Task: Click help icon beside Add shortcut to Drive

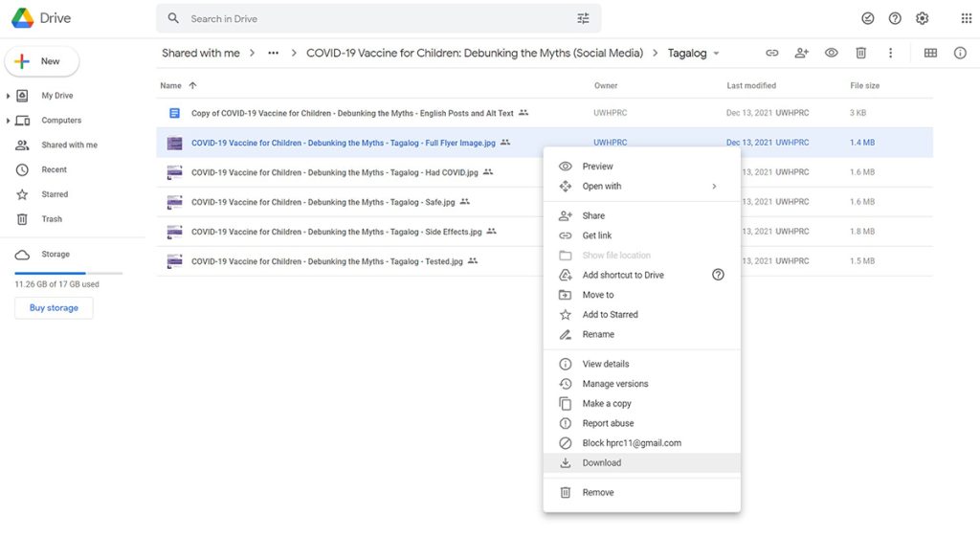Action: pos(718,275)
